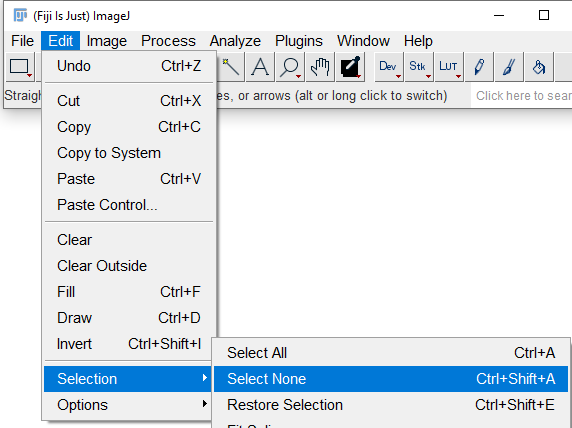This screenshot has width=572, height=428.
Task: Choose Invert in the Edit menu
Action: (129, 344)
